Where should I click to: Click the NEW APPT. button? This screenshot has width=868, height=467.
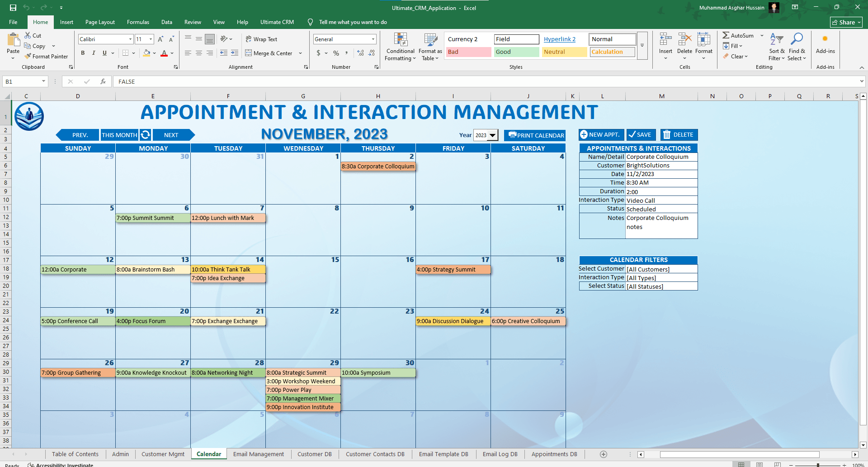[x=600, y=135]
